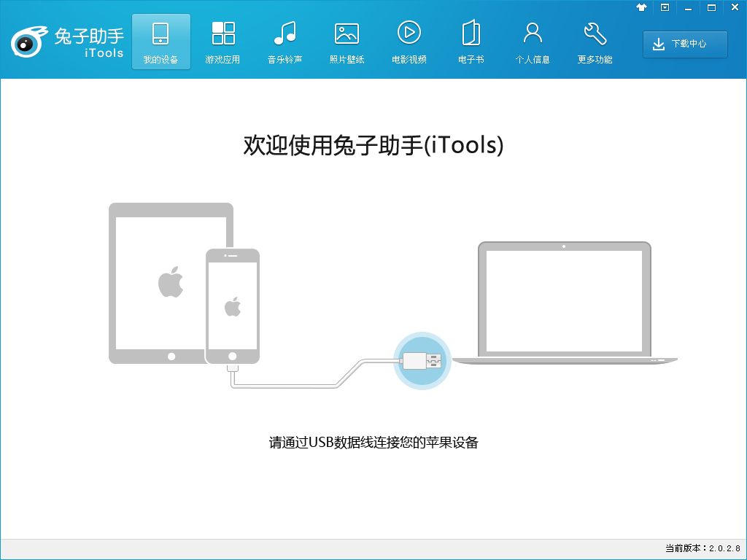Image resolution: width=747 pixels, height=560 pixels.
Task: Open the skin (T-shirt) icon in title bar
Action: [x=641, y=7]
